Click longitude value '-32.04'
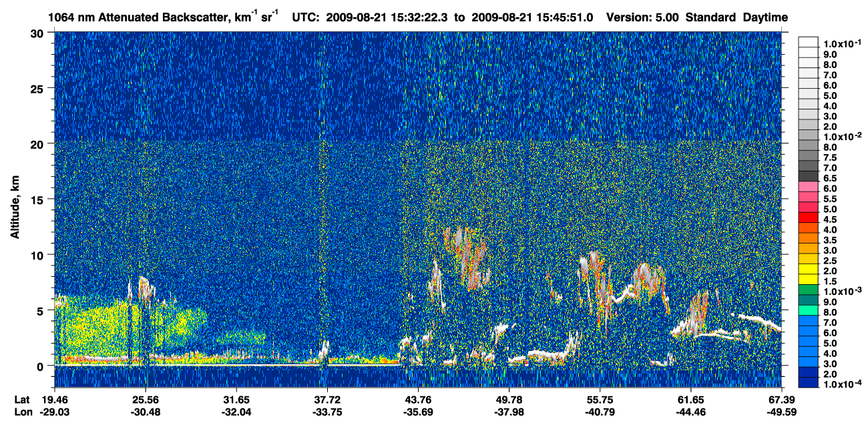Screen dimensions: 868x445 236,412
